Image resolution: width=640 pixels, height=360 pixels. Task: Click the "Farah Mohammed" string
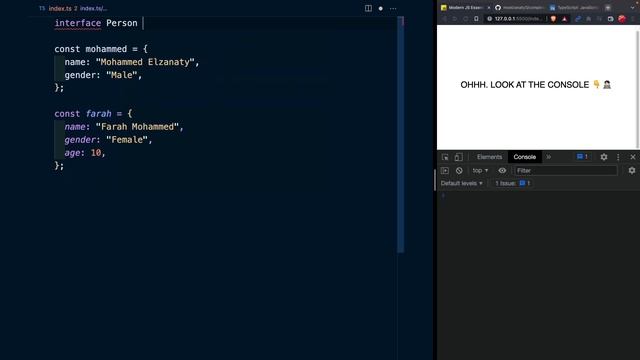[x=138, y=127]
